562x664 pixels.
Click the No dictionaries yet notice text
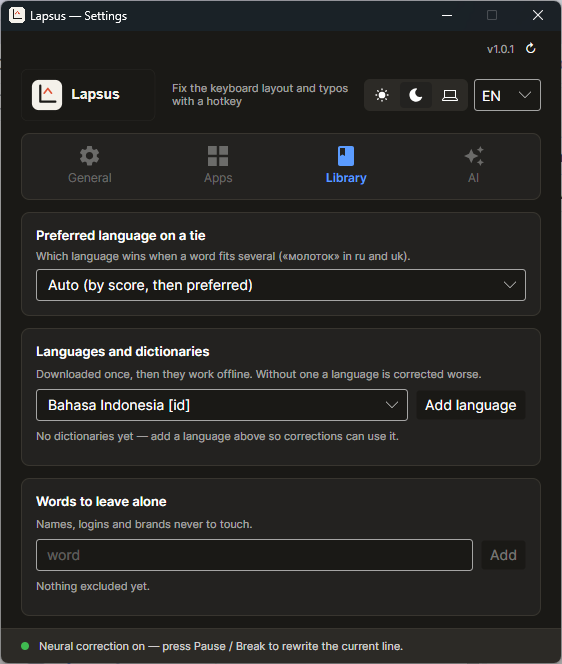click(217, 436)
